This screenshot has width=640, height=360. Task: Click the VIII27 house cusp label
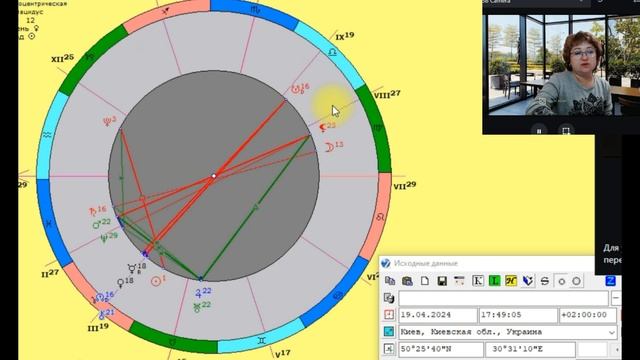pos(387,95)
